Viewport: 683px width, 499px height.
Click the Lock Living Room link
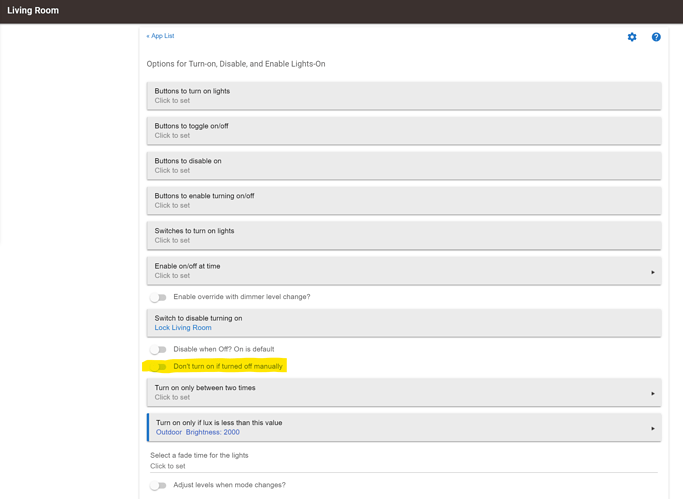[x=183, y=327]
